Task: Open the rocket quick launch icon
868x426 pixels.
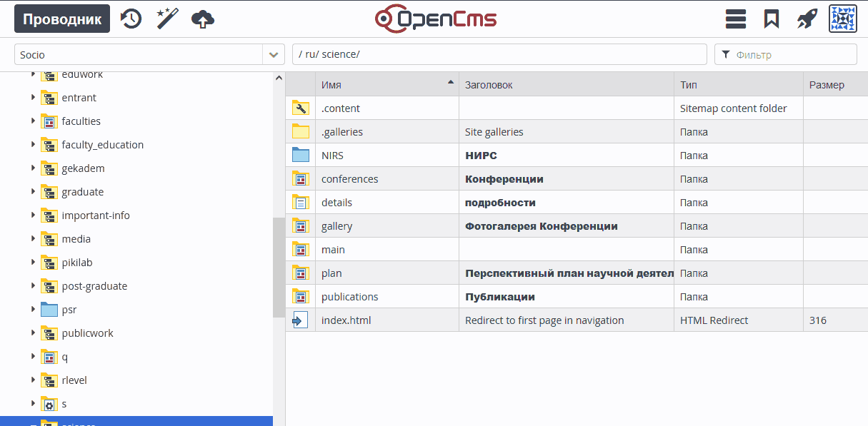Action: [807, 19]
